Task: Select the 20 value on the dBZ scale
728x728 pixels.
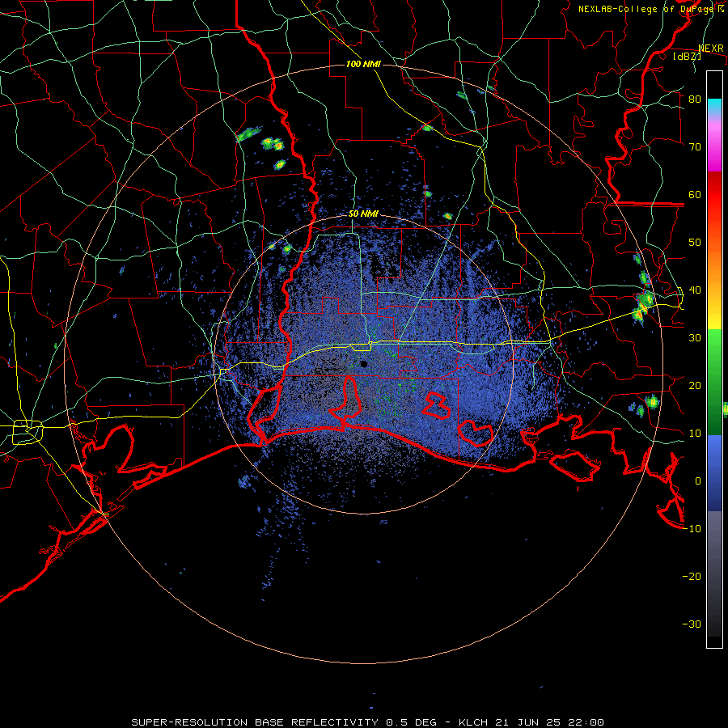Action: click(x=695, y=385)
